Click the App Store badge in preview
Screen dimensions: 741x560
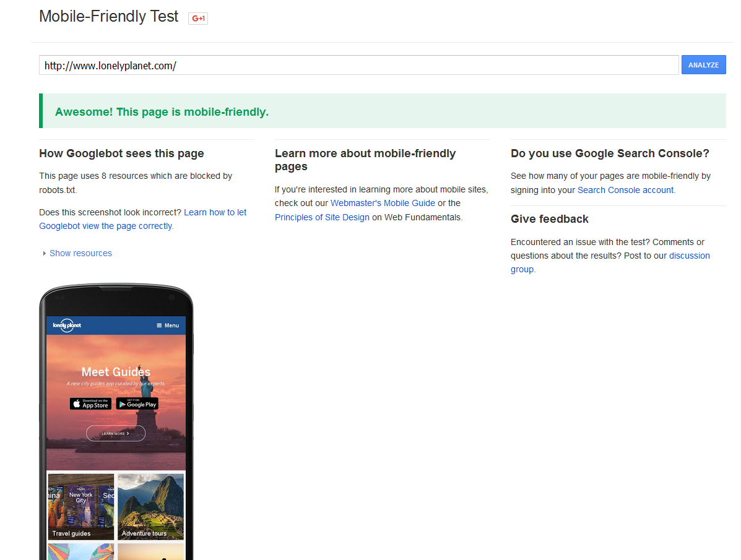click(x=91, y=403)
